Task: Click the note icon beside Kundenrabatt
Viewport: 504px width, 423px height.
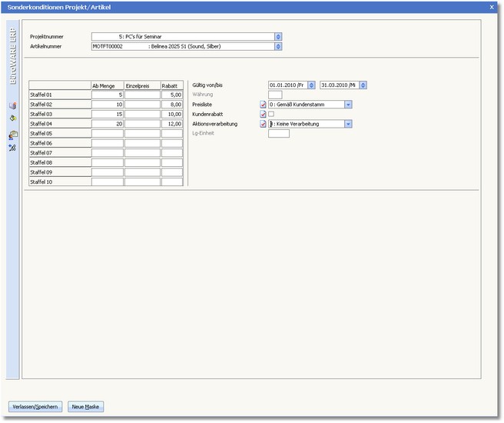Action: (263, 115)
